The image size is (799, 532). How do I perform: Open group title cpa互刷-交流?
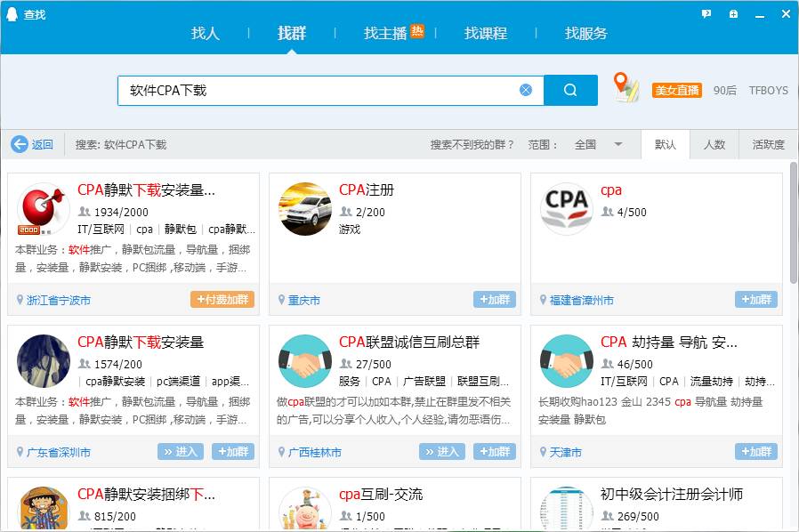pos(381,494)
